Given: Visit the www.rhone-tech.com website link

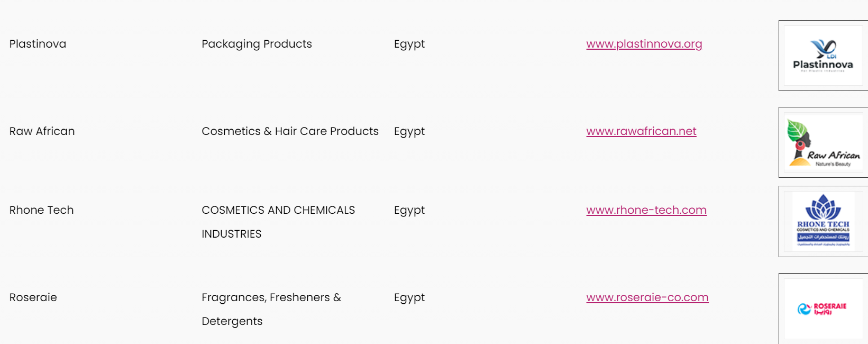Looking at the screenshot, I should 646,210.
